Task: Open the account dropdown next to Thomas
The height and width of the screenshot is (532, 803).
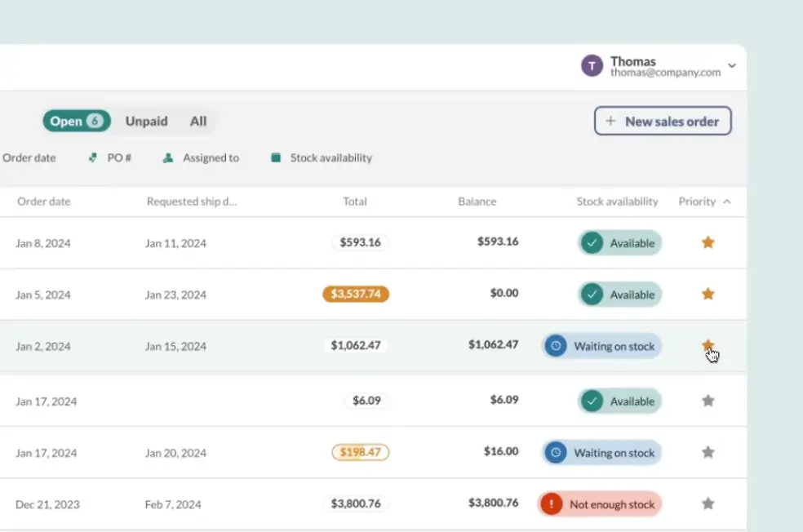Action: pos(732,66)
